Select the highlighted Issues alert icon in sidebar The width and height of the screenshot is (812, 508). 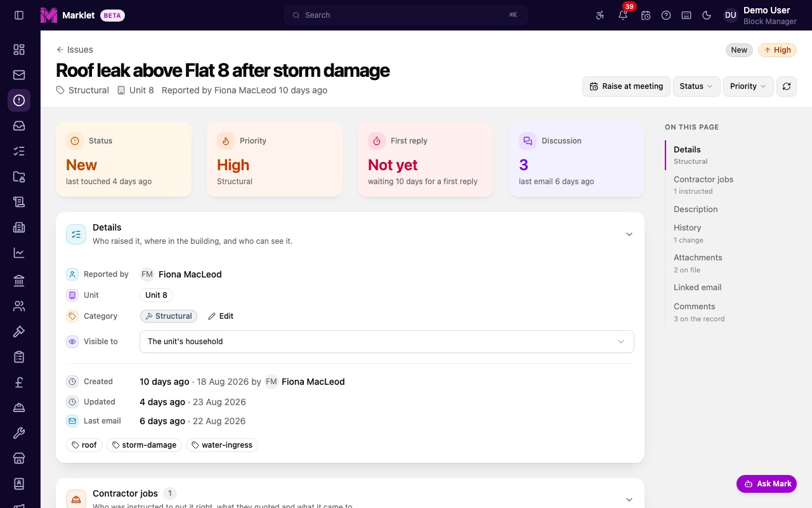[x=19, y=100]
